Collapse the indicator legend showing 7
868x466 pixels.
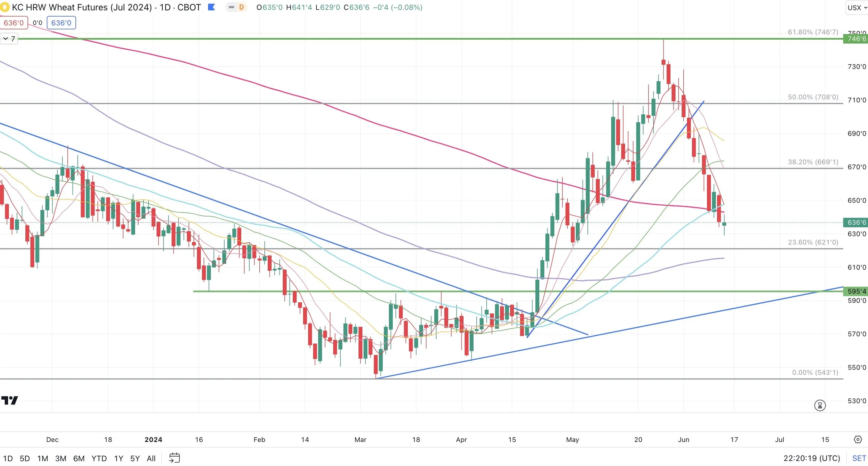tap(9, 39)
